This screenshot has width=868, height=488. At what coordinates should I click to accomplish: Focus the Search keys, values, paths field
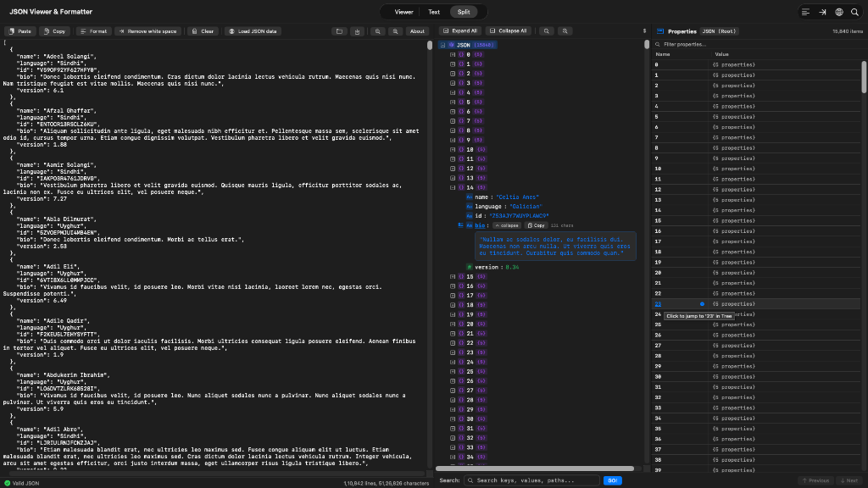(x=531, y=480)
